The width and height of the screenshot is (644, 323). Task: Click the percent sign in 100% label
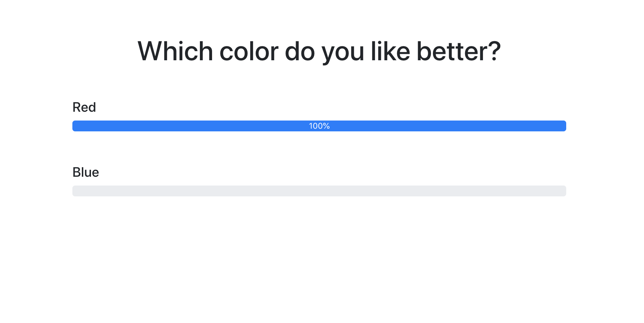tap(327, 126)
